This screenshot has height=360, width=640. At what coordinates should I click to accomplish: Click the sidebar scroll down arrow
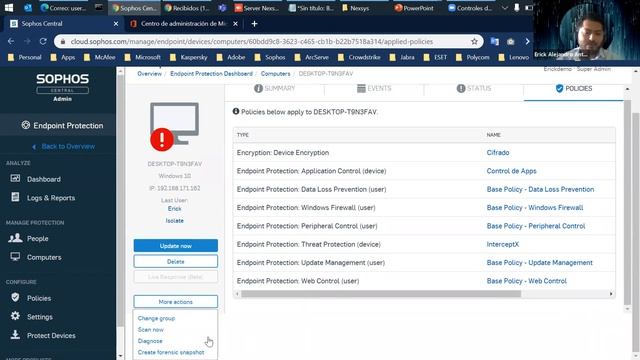(x=120, y=356)
